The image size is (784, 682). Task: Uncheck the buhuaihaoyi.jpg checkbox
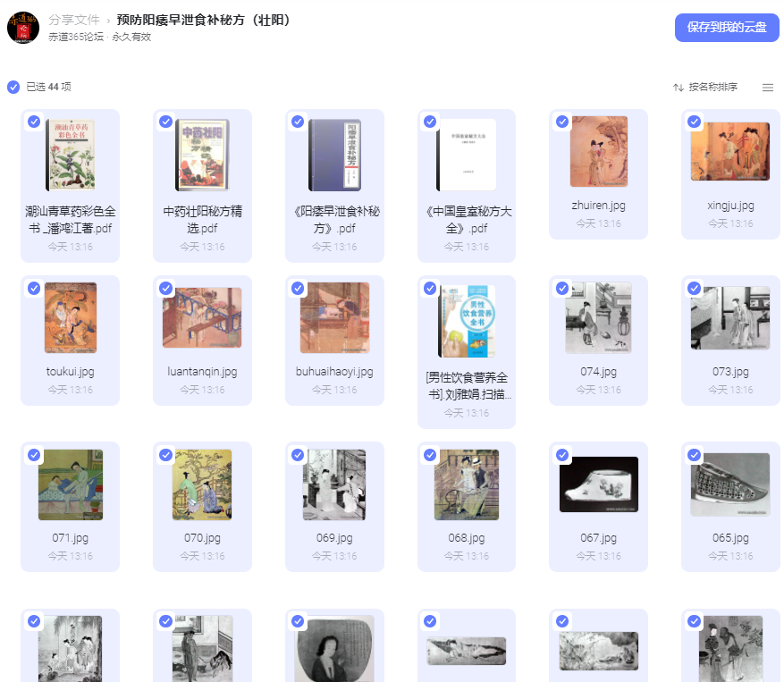pos(298,288)
